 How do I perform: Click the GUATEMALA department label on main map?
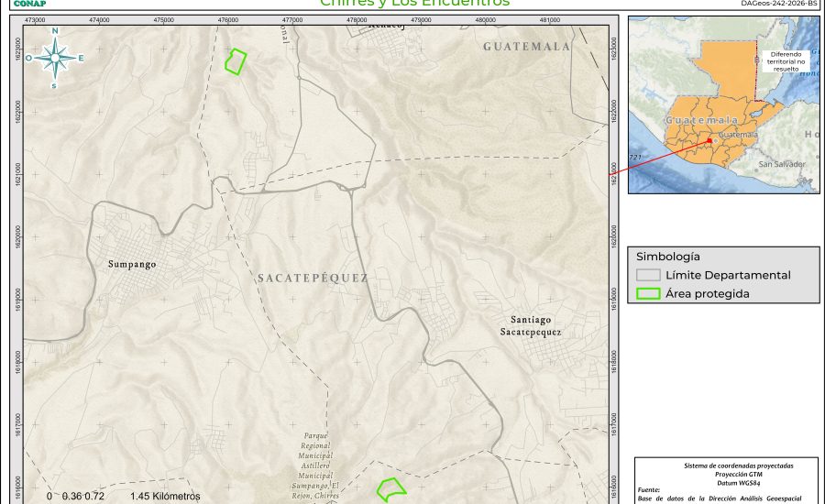(526, 46)
